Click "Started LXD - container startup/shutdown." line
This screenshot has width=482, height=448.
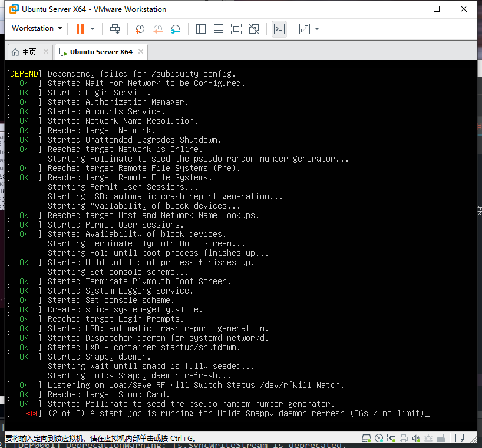pyautogui.click(x=144, y=347)
